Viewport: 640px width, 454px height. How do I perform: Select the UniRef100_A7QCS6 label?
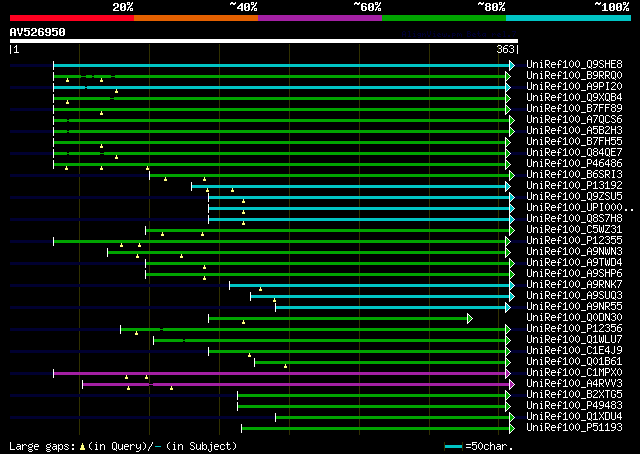574,119
